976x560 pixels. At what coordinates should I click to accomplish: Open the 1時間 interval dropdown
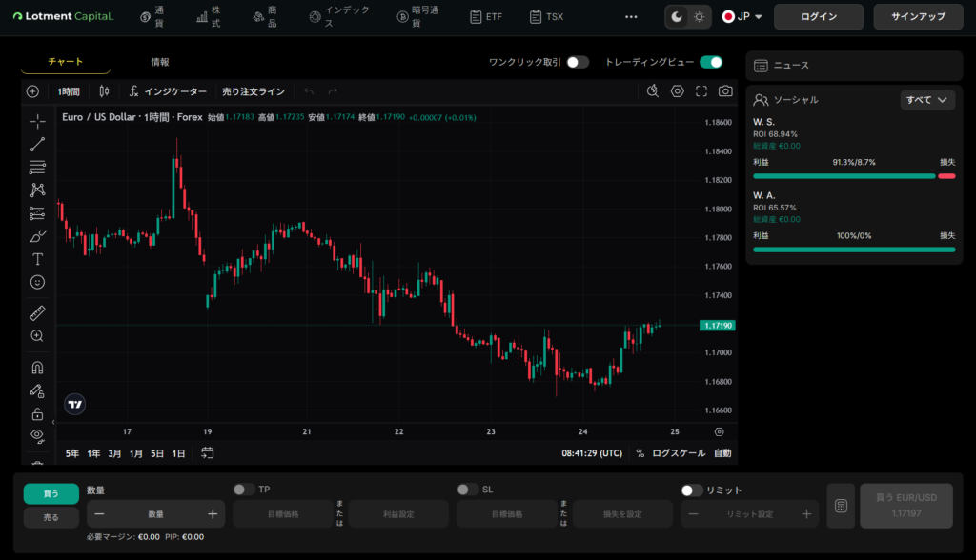point(69,91)
